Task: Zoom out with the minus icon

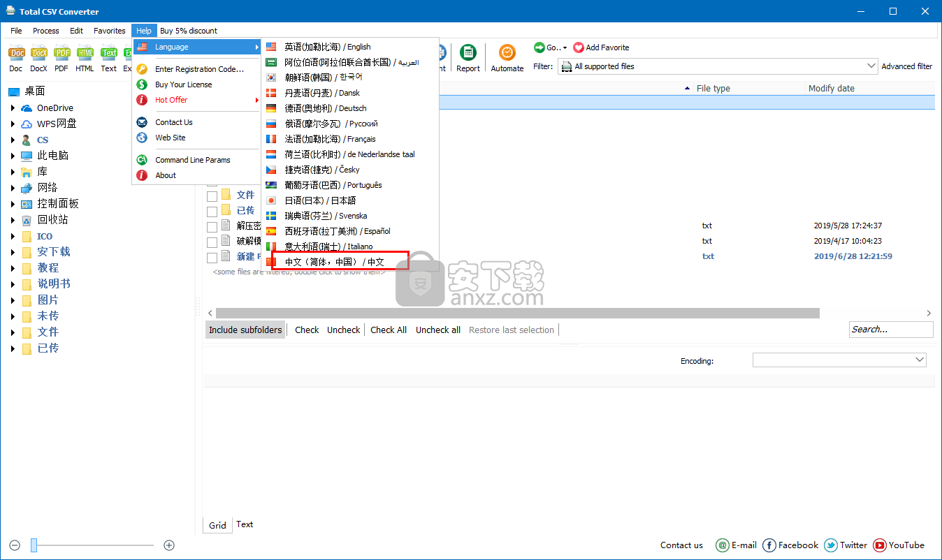Action: (x=15, y=545)
